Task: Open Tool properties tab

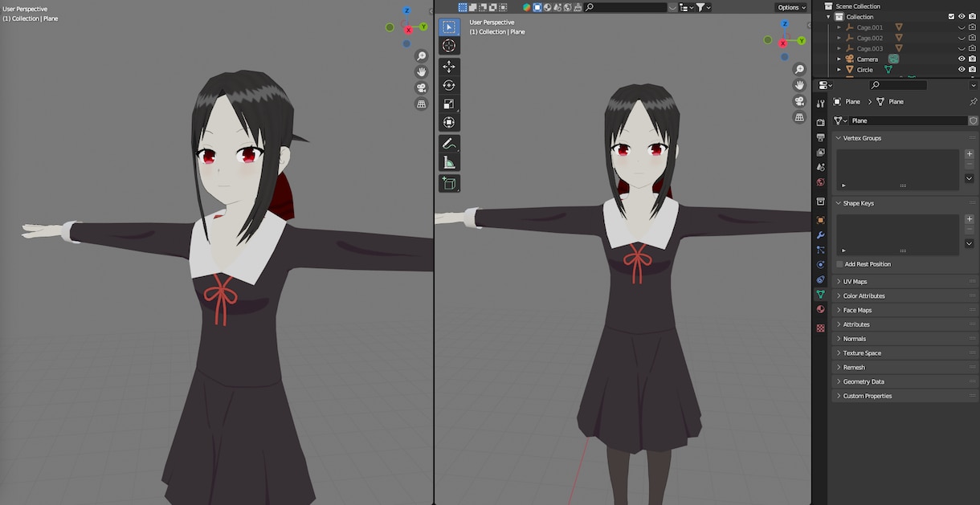Action: (x=820, y=104)
